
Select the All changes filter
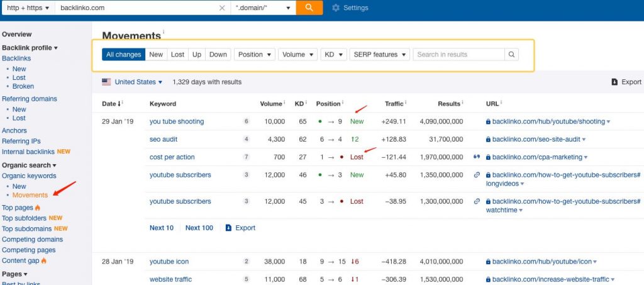coord(124,55)
